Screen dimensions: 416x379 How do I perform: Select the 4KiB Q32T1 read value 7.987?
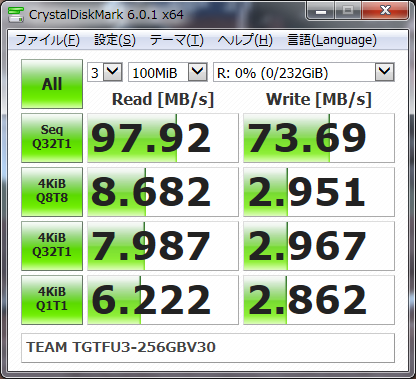pos(163,246)
